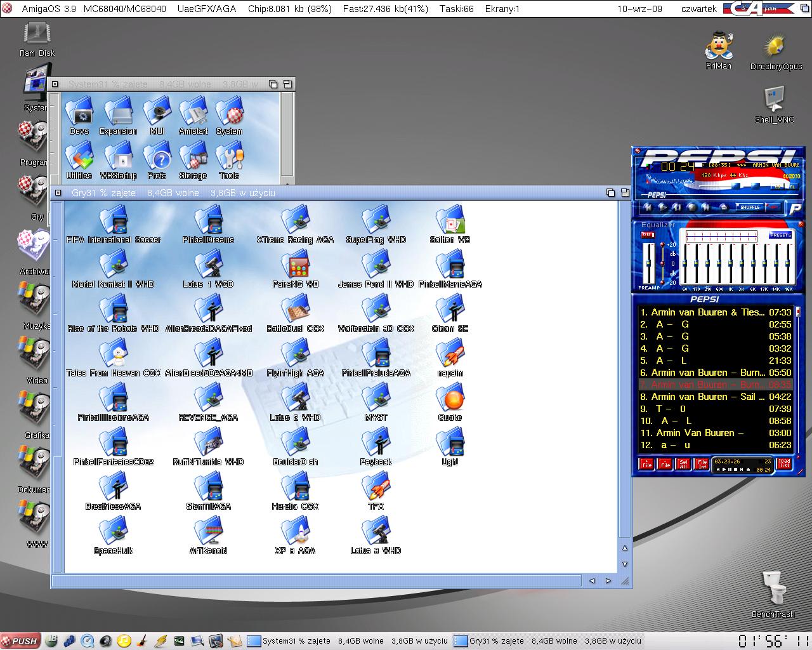Click the eject button in the player
This screenshot has height=650, width=812.
coord(724,207)
